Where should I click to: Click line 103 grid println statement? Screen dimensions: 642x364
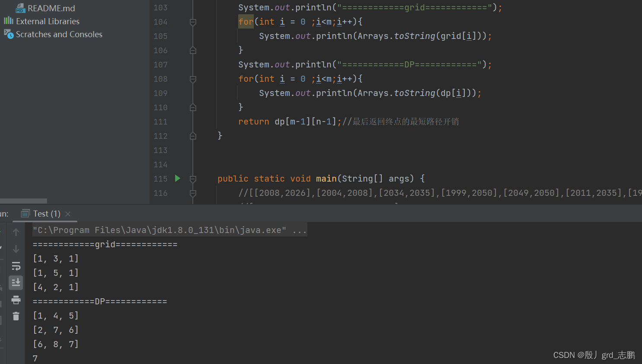tap(370, 8)
